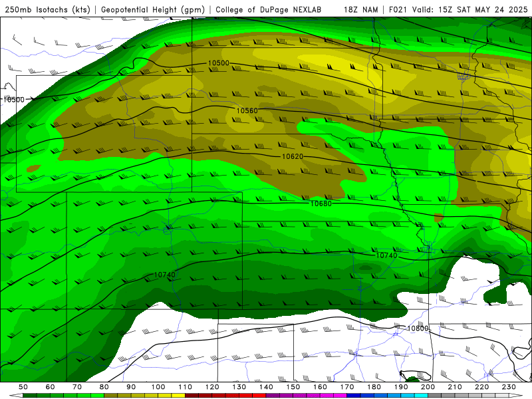Screen dimensions: 532x399
Task: Click the darkest green swatch starting the color bar
Action: click(29, 396)
